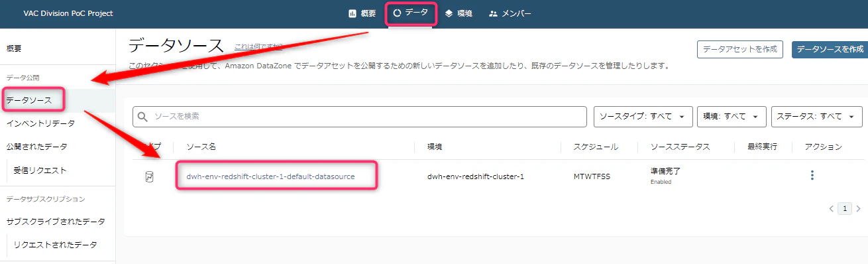
Task: Click the circular data icon beside データ
Action: (398, 13)
